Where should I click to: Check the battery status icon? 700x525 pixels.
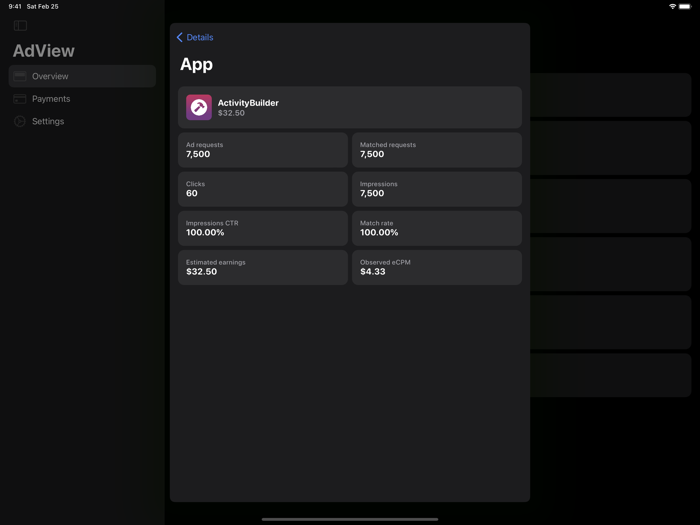685,6
